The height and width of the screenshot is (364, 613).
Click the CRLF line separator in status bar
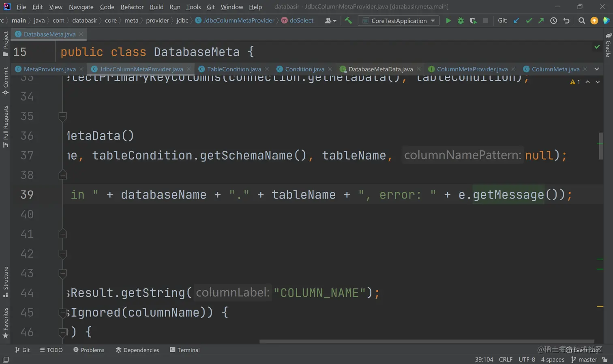(x=506, y=360)
